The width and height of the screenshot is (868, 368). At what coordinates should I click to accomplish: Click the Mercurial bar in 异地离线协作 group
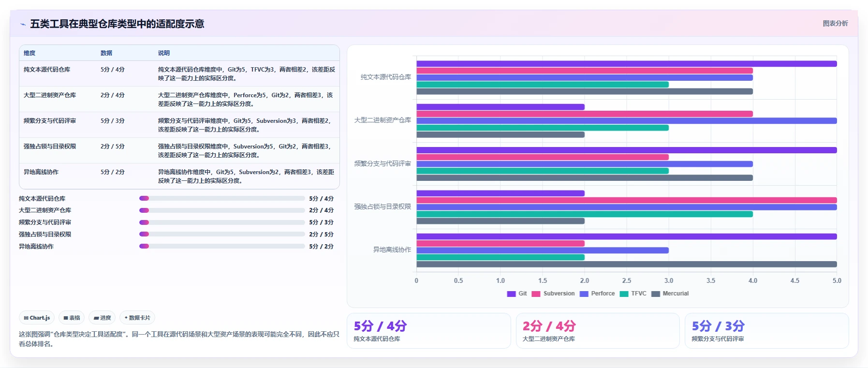626,264
